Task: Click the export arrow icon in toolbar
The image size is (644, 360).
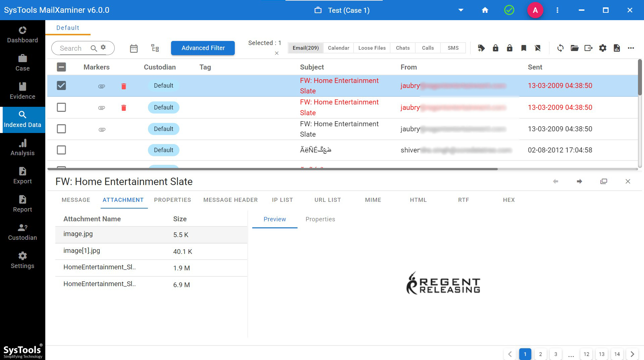Action: pyautogui.click(x=589, y=48)
